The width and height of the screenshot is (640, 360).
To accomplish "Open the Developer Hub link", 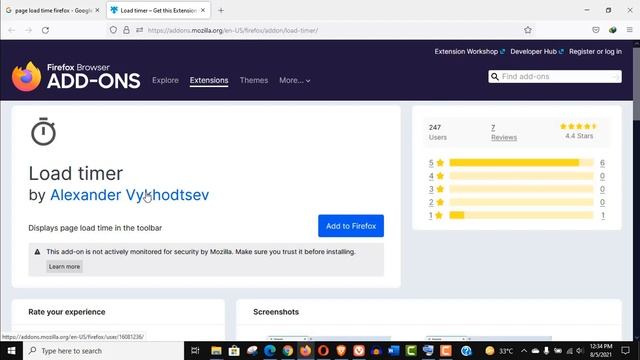I will (537, 51).
